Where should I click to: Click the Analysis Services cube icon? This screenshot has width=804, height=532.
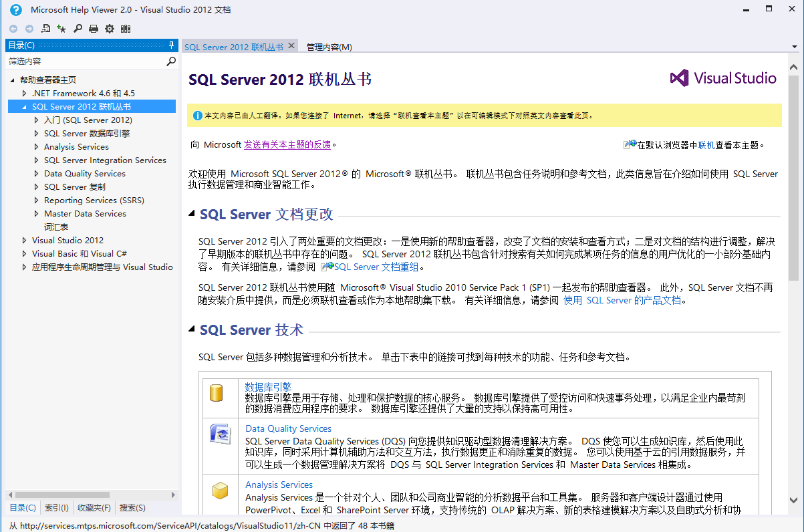click(220, 491)
